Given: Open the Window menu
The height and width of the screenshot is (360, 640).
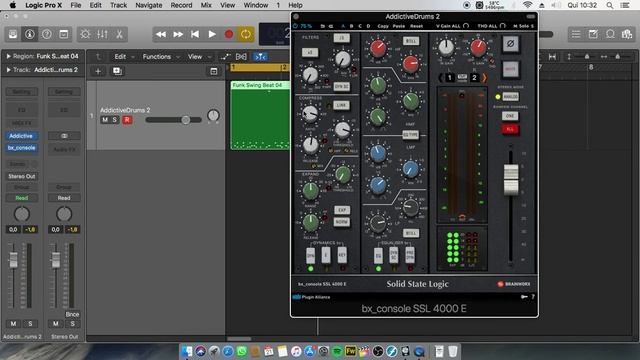Looking at the screenshot, I should pos(256,5).
